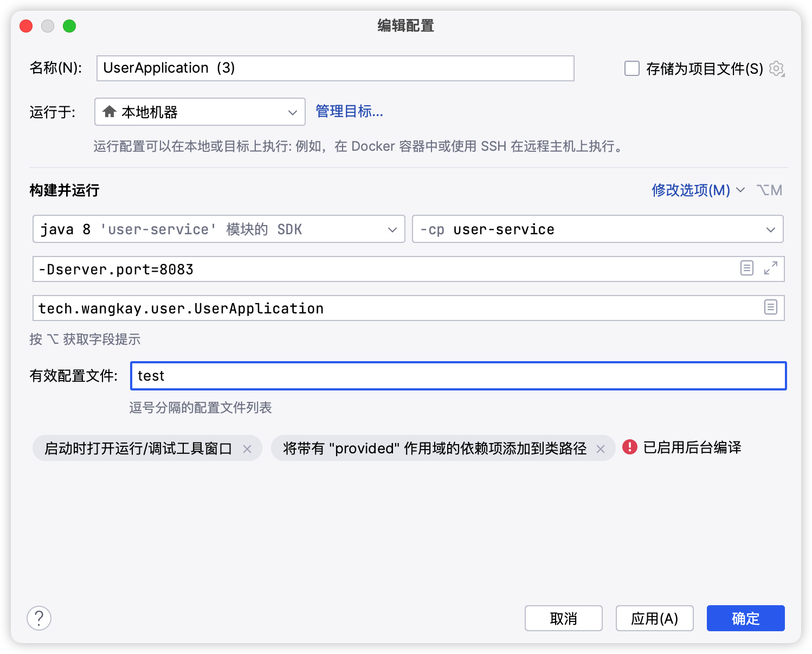Viewport: 812px width, 654px height.
Task: Click the 名称 field containing UserApplication (3)
Action: [336, 68]
